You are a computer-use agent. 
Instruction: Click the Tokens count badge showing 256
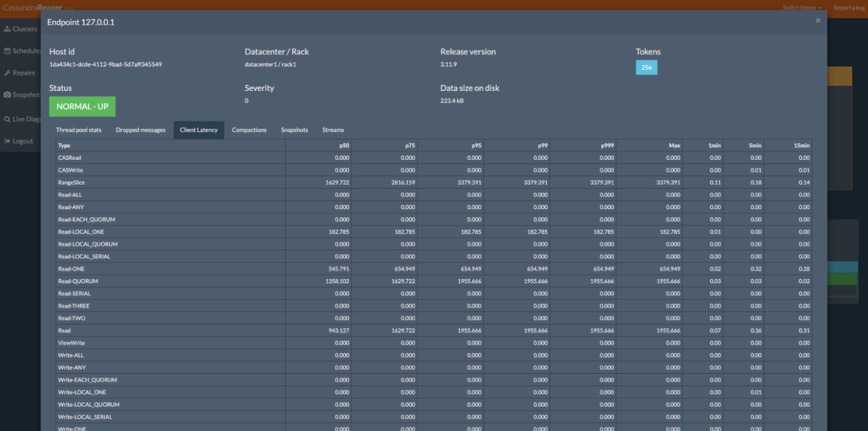647,67
